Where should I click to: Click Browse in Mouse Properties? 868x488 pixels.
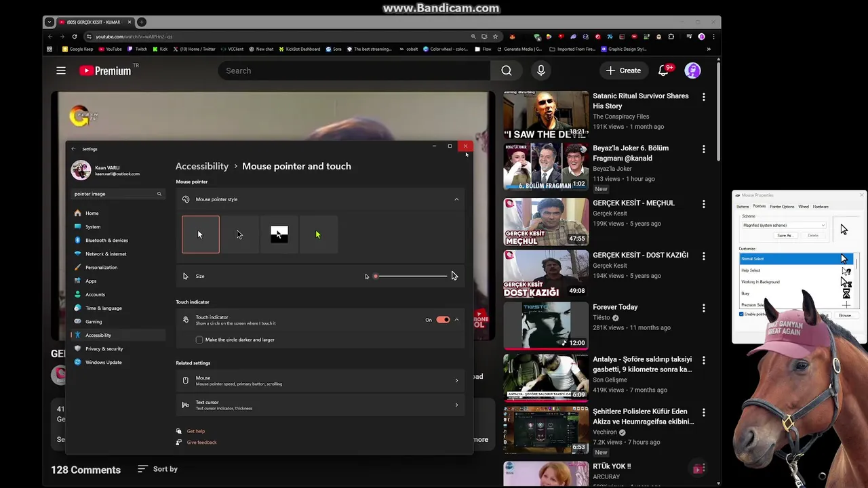point(845,315)
